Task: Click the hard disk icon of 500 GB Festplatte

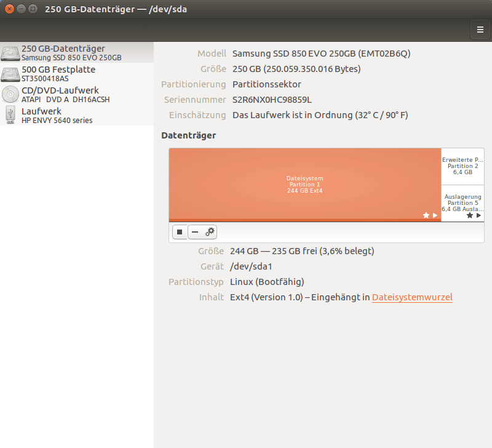Action: click(10, 74)
